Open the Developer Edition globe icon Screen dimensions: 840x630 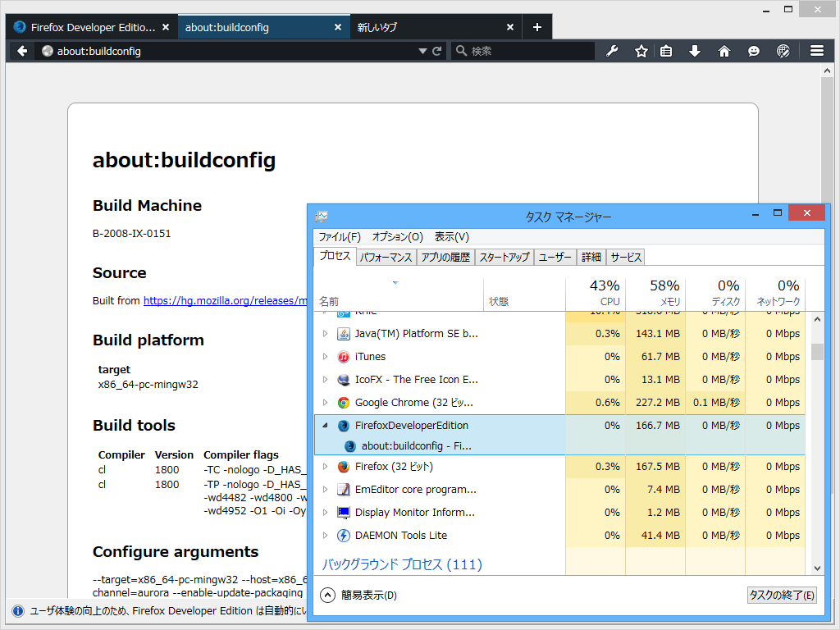point(783,50)
